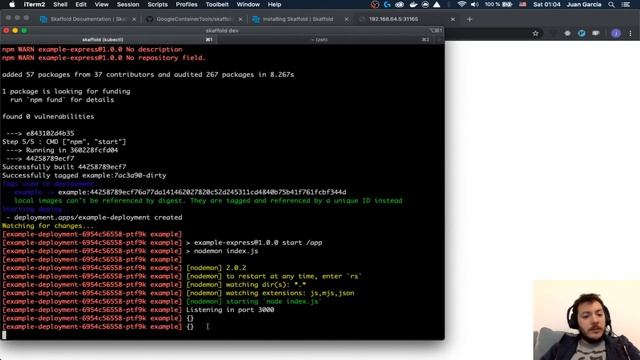This screenshot has height=360, width=640.
Task: Close the iTerm2 window with red button
Action: point(6,31)
